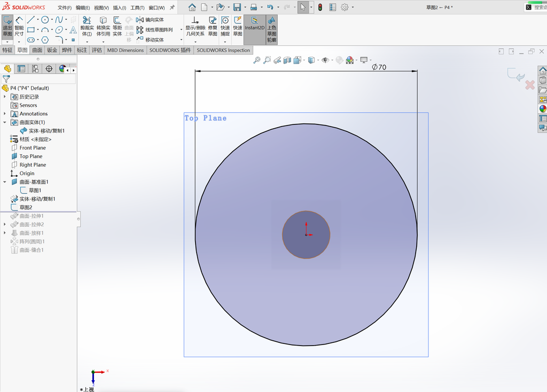Click the Ø70 diameter dimension
This screenshot has height=392, width=547.
click(x=379, y=67)
